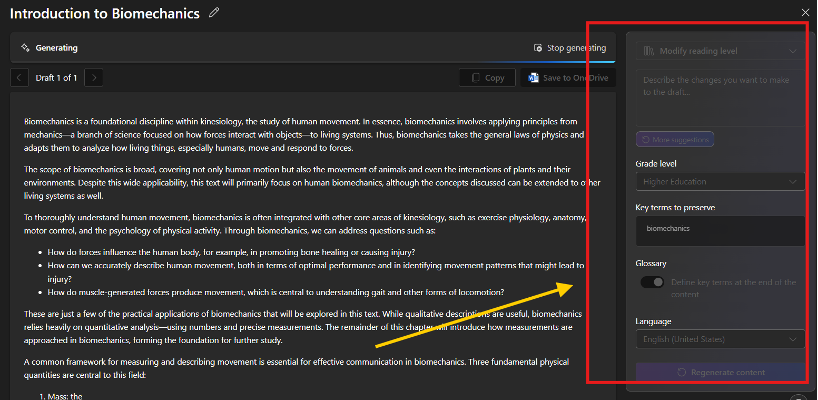818x400 pixels.
Task: Click the '1. Mass: the' list item
Action: [61, 396]
